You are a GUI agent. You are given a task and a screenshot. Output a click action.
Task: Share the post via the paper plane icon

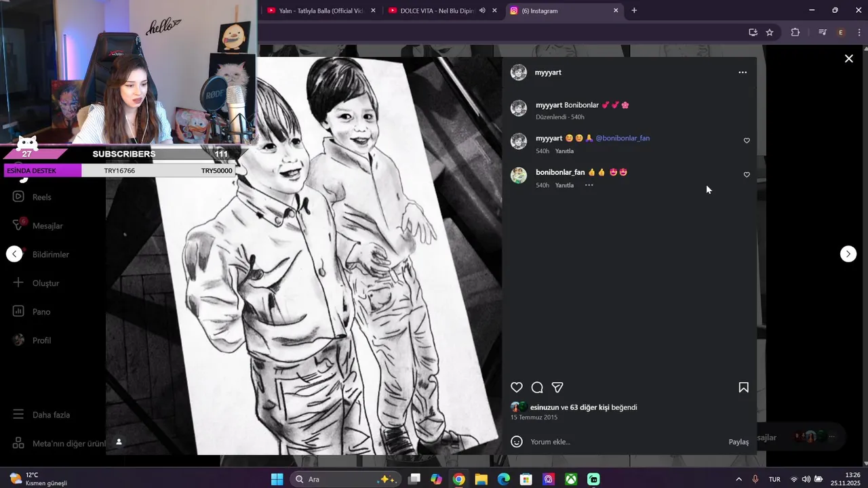(x=557, y=388)
